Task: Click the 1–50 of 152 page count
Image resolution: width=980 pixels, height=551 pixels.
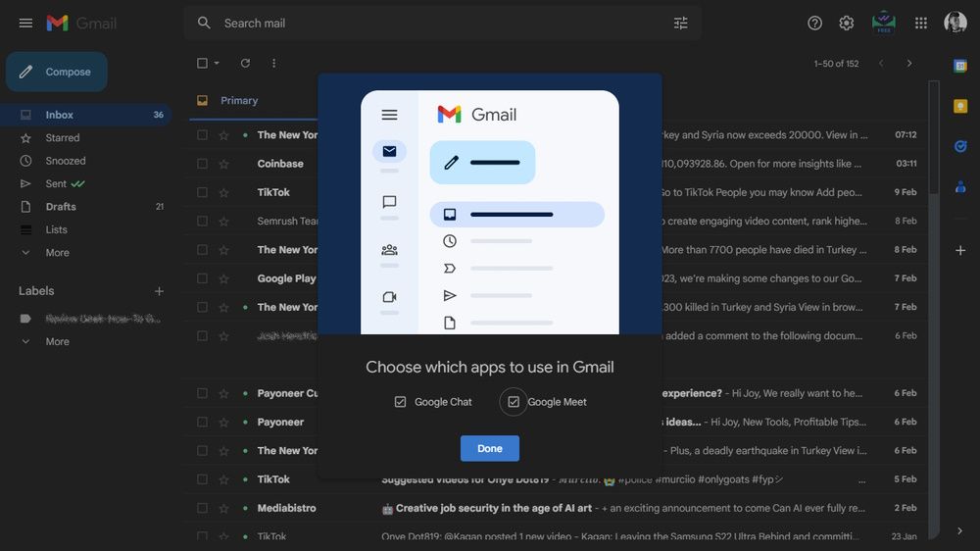Action: (836, 64)
